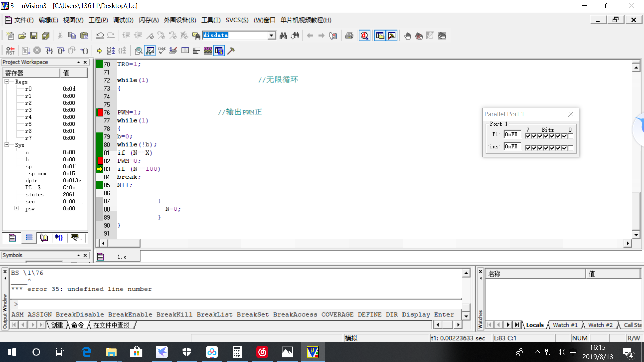Screen dimensions: 644x362
Task: Collapse the Symbols panel arrow
Action: click(78, 255)
